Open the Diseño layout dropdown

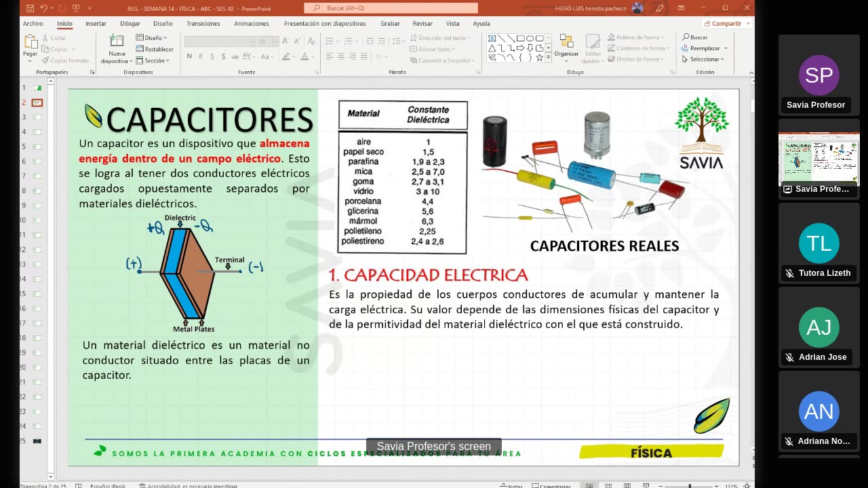[x=151, y=38]
